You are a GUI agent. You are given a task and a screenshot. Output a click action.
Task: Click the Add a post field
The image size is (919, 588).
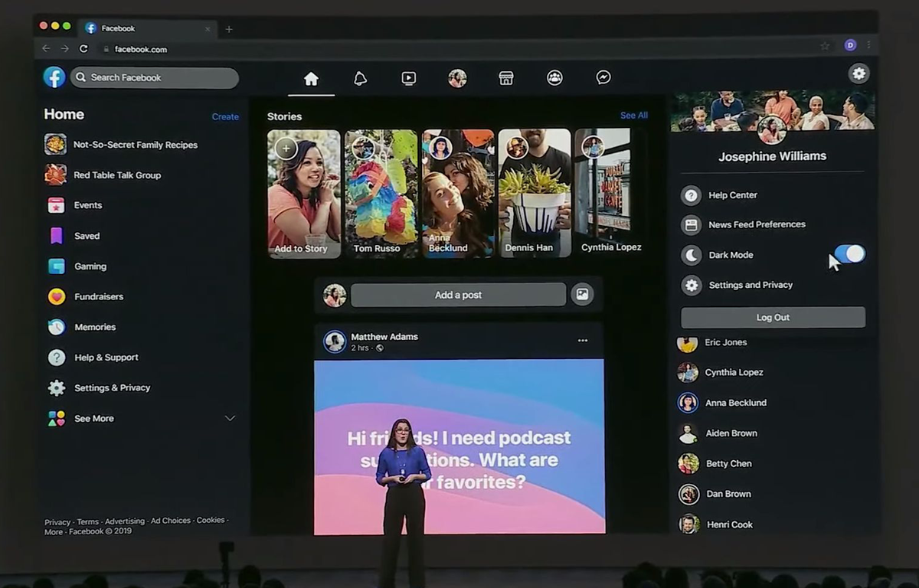(458, 295)
